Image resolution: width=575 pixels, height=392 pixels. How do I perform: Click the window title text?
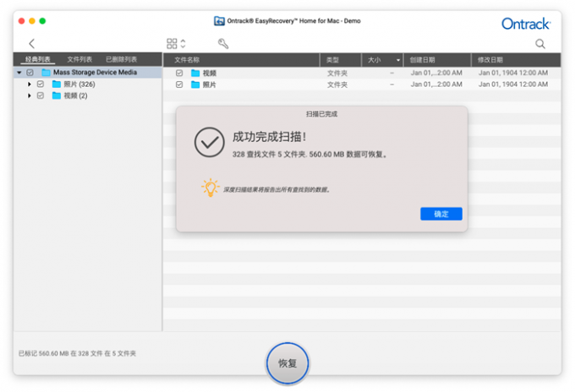click(x=293, y=21)
